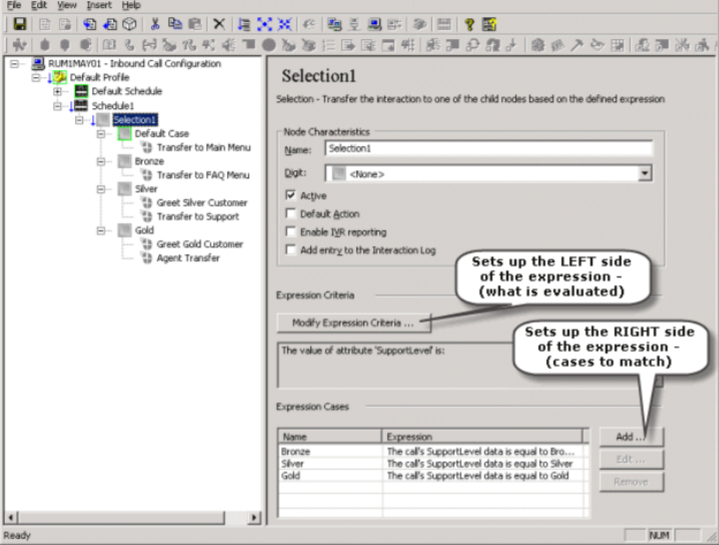719x545 pixels.
Task: Enable the Default Action checkbox
Action: (x=291, y=214)
